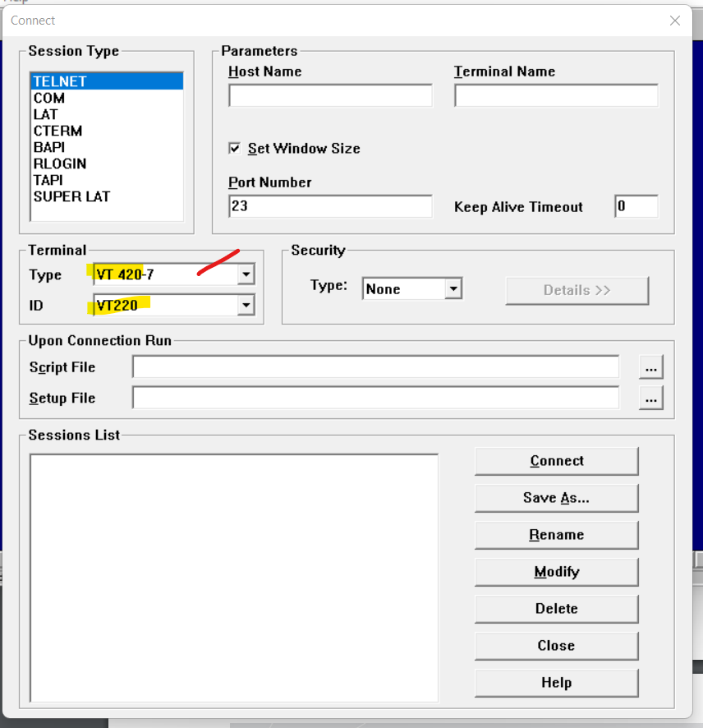Screen dimensions: 703x728
Task: Click the Delete button
Action: [556, 609]
